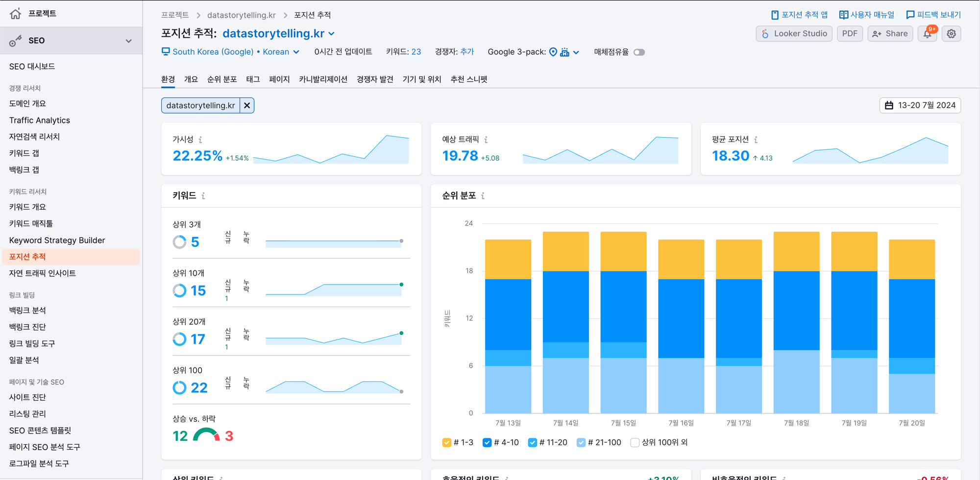Click the 키워드 count 23 link
This screenshot has width=980, height=480.
pyautogui.click(x=416, y=52)
